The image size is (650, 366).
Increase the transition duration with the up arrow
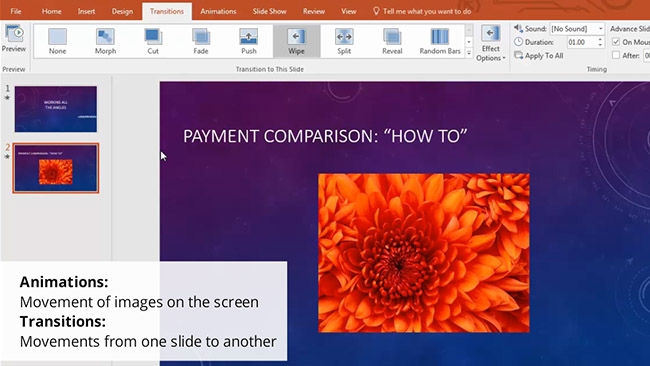(x=600, y=39)
